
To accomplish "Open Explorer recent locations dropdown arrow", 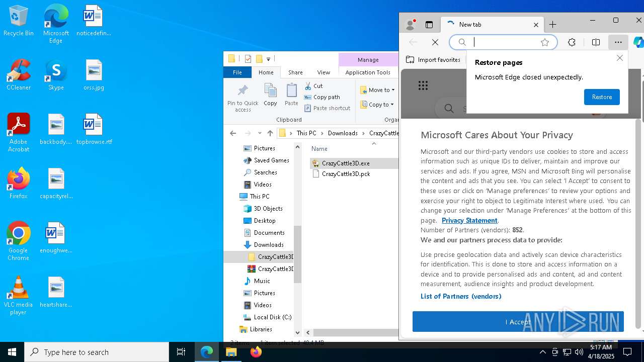I will [x=260, y=133].
